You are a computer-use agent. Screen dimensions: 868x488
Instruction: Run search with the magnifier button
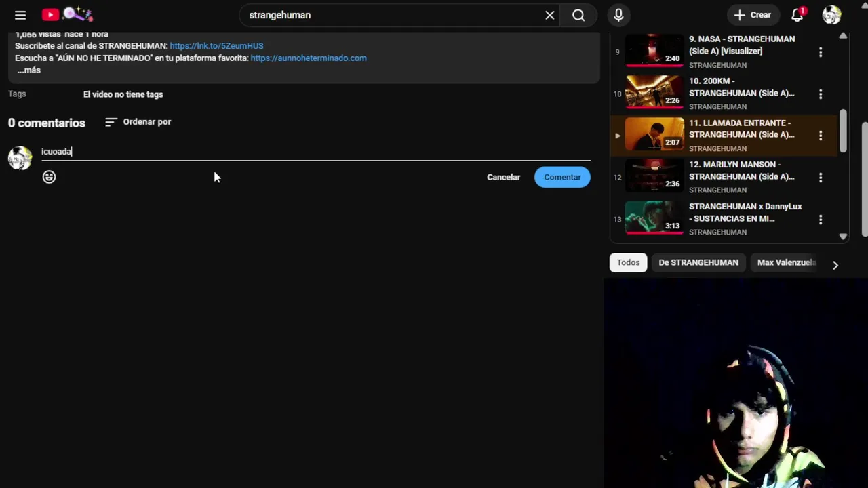pos(578,15)
